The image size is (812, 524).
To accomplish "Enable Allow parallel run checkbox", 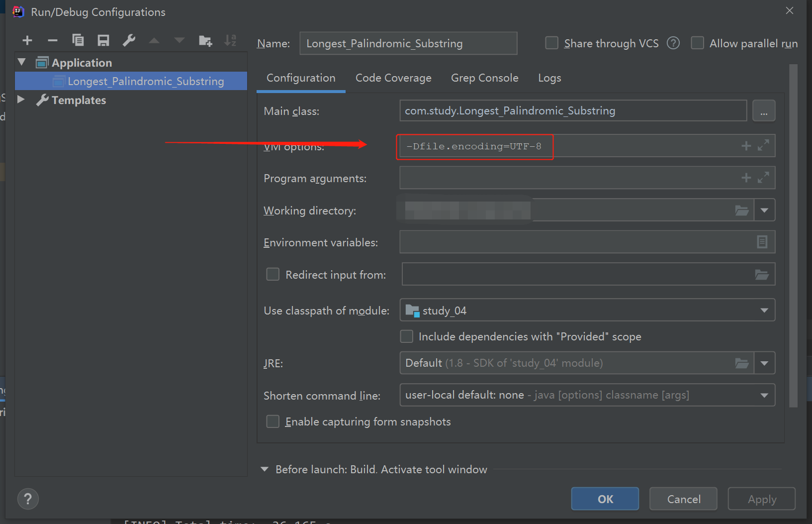I will [698, 43].
